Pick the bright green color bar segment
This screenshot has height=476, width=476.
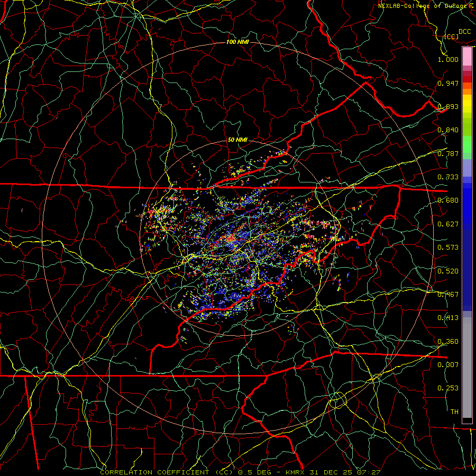pyautogui.click(x=467, y=144)
